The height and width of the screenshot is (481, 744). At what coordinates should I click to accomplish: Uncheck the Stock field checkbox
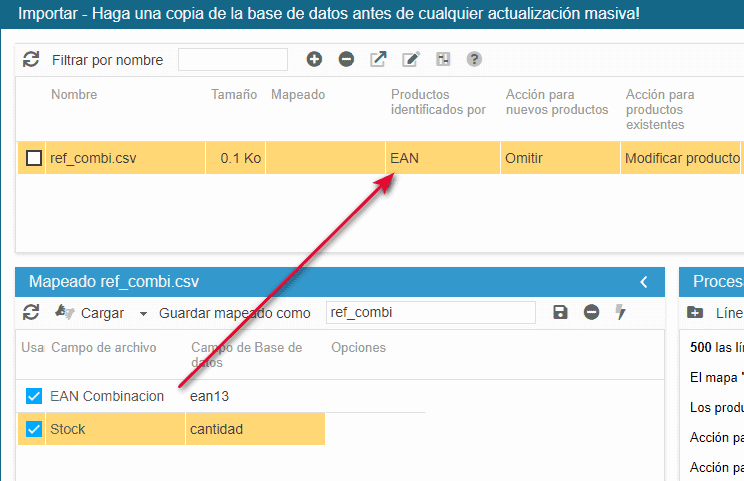(34, 429)
